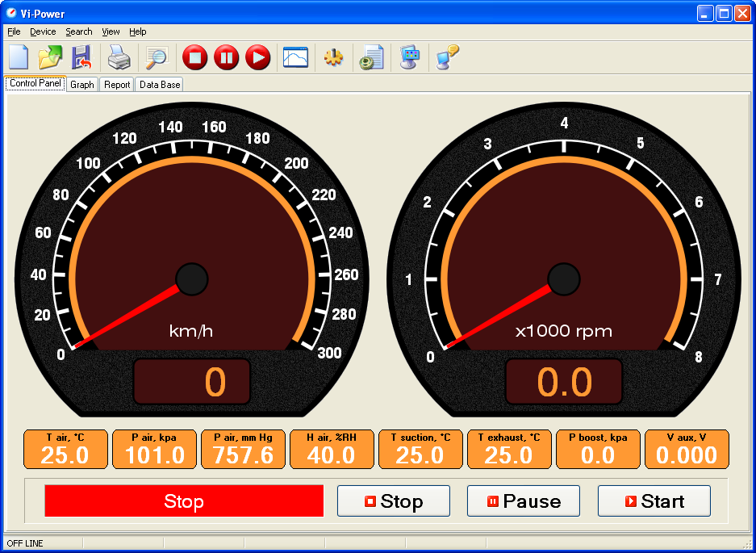
Task: Open a file with the folder icon
Action: [x=50, y=57]
